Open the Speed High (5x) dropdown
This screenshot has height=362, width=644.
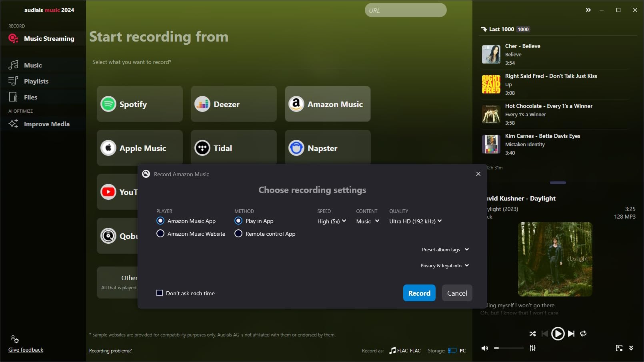pos(332,221)
